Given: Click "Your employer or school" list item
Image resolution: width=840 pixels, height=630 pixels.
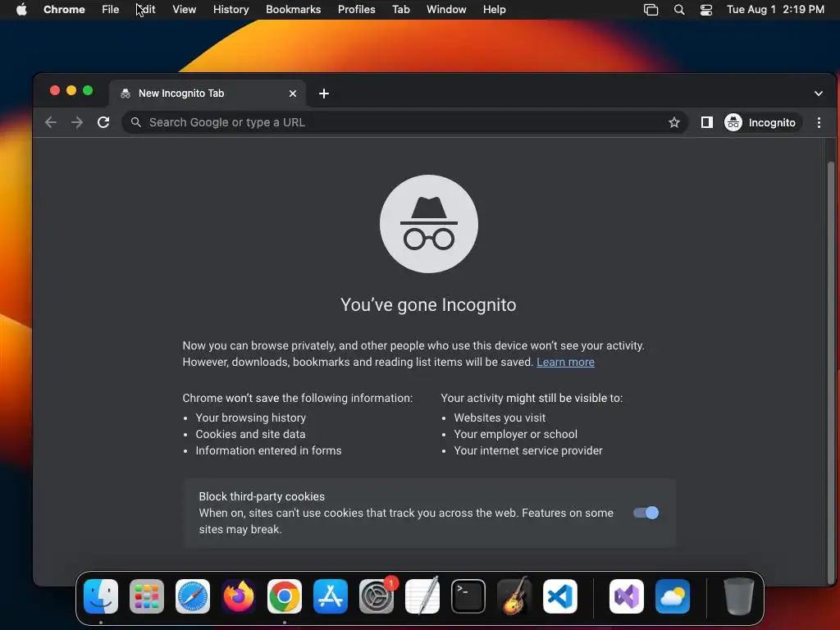Looking at the screenshot, I should click(515, 435).
